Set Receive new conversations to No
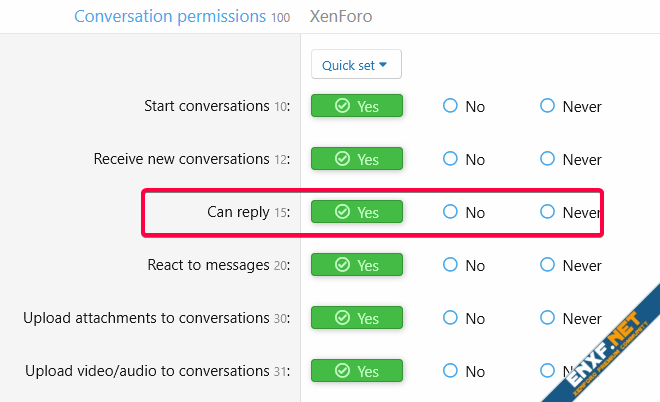This screenshot has height=402, width=660. click(x=451, y=159)
